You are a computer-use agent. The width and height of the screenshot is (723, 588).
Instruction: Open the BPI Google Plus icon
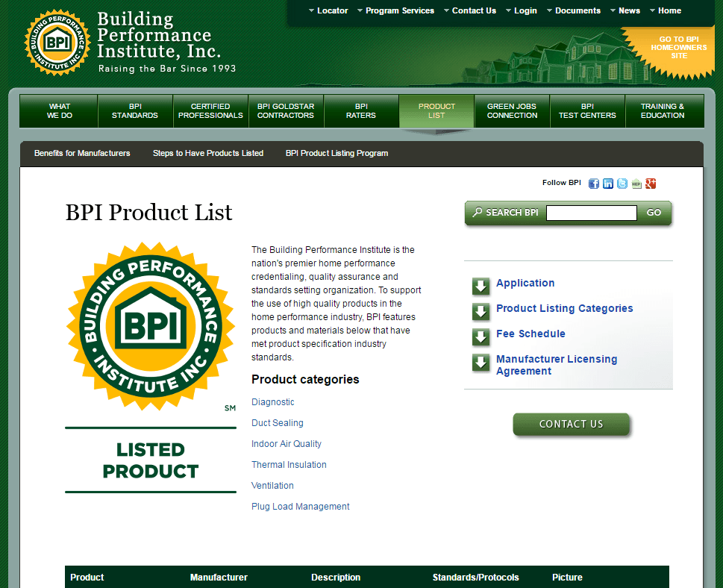click(x=651, y=184)
